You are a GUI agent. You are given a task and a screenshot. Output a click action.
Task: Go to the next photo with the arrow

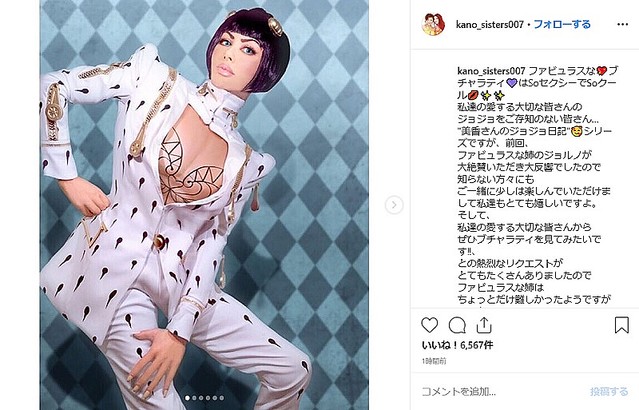click(x=394, y=205)
